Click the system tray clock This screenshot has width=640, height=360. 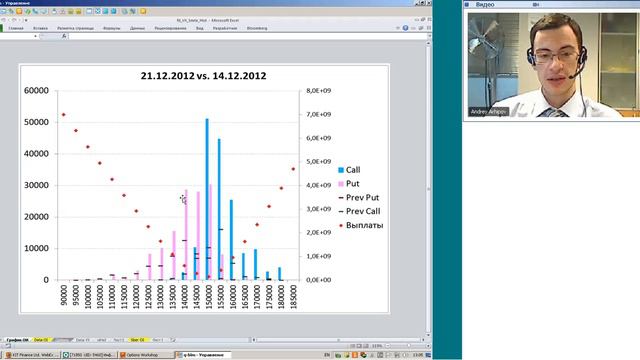[417, 355]
